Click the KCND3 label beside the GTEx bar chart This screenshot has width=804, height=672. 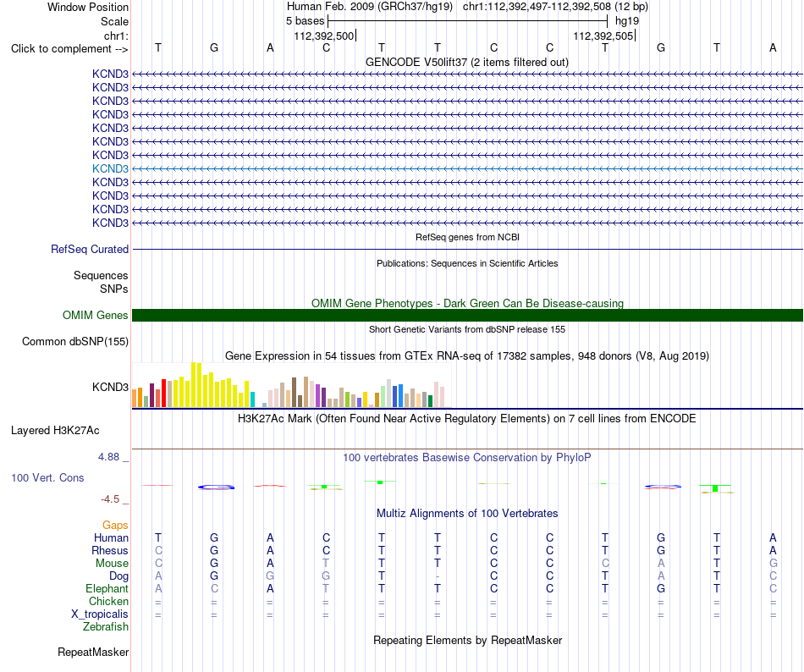click(110, 387)
